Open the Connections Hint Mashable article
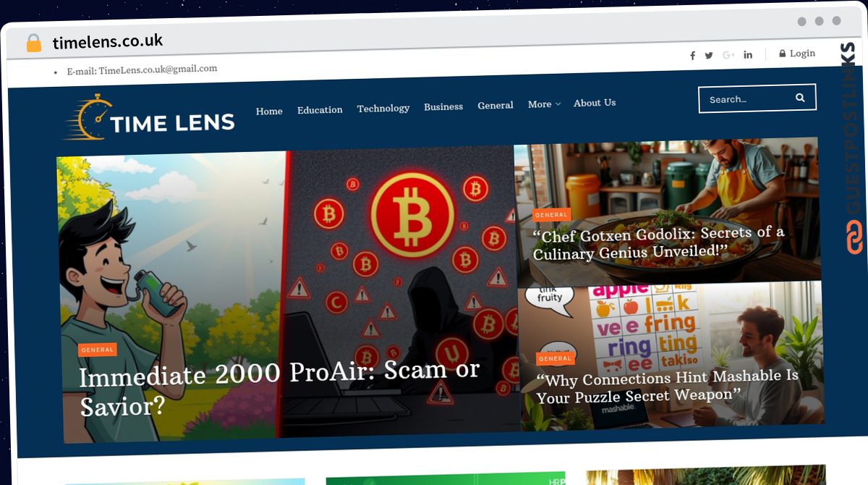868x485 pixels. 668,386
